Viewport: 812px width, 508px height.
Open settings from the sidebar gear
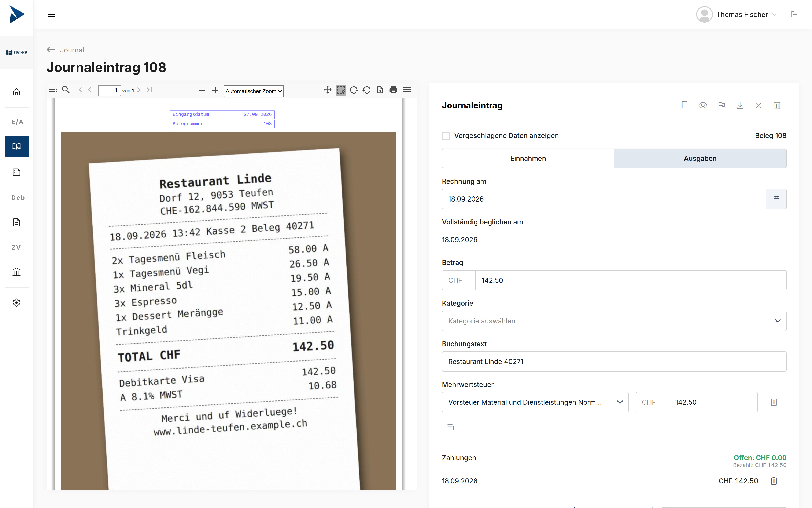(x=16, y=303)
